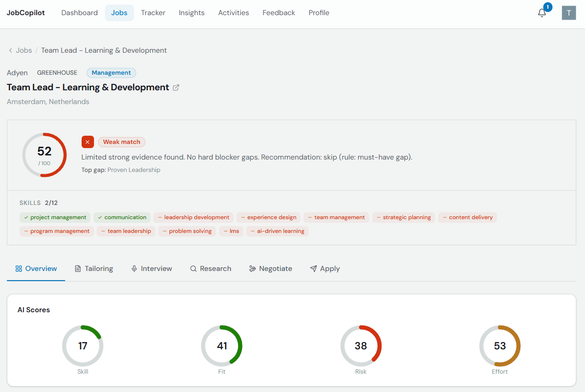Open the external link icon beside job title
This screenshot has width=585, height=392.
pyautogui.click(x=176, y=88)
